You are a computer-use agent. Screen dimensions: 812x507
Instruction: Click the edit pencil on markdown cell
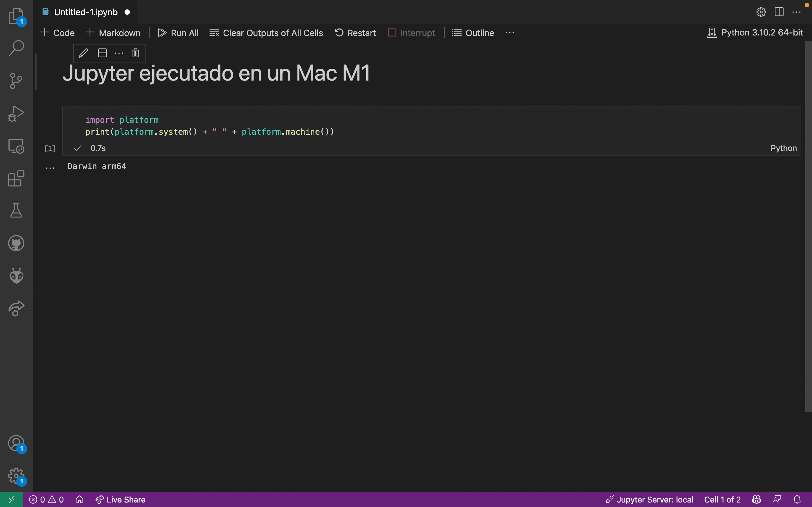(83, 53)
